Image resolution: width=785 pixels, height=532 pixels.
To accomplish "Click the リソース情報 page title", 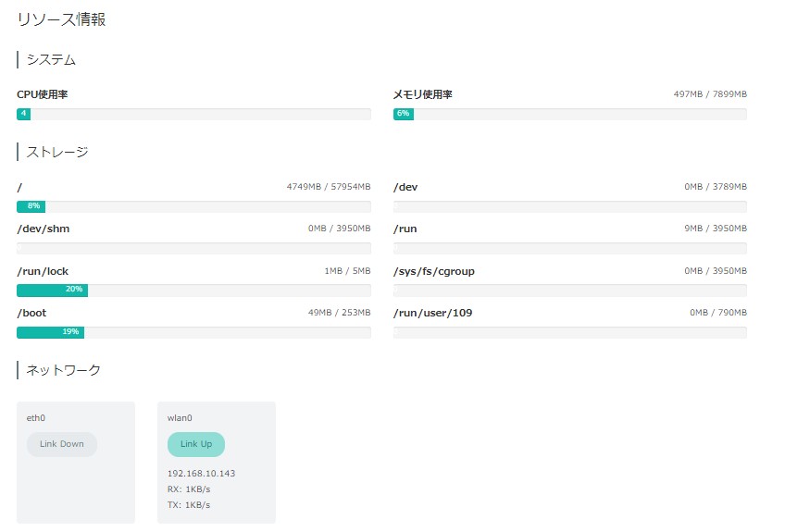I will 61,19.
